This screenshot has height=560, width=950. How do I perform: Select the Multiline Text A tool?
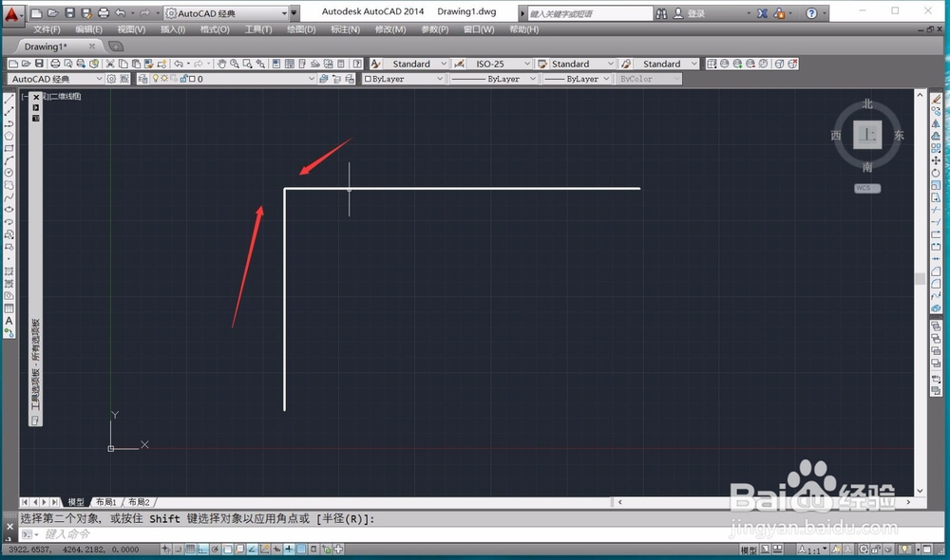click(9, 321)
